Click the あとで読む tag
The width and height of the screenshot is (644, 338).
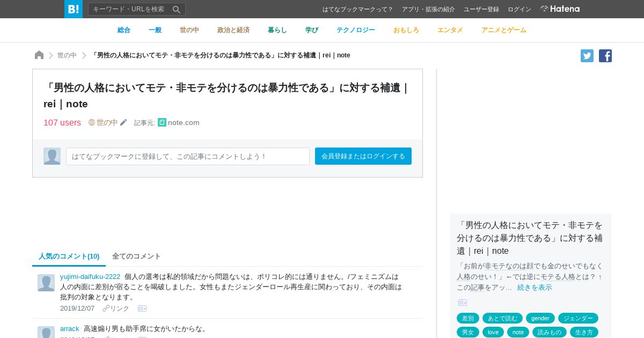[502, 318]
